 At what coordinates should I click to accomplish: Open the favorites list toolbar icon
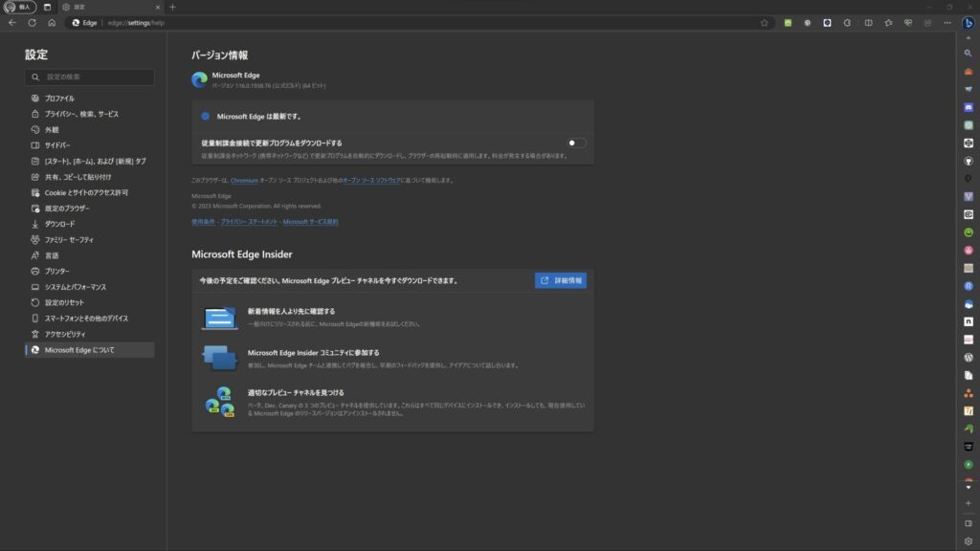point(888,23)
